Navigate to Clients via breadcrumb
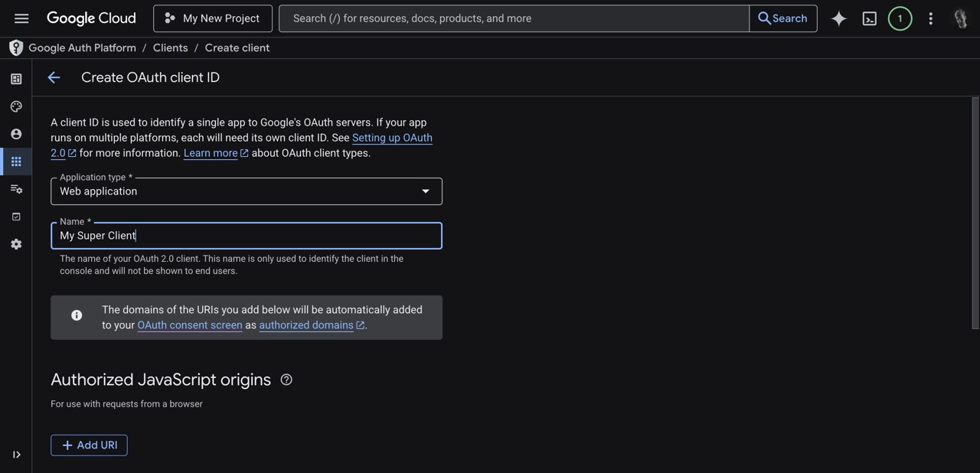The width and height of the screenshot is (980, 473). point(170,47)
